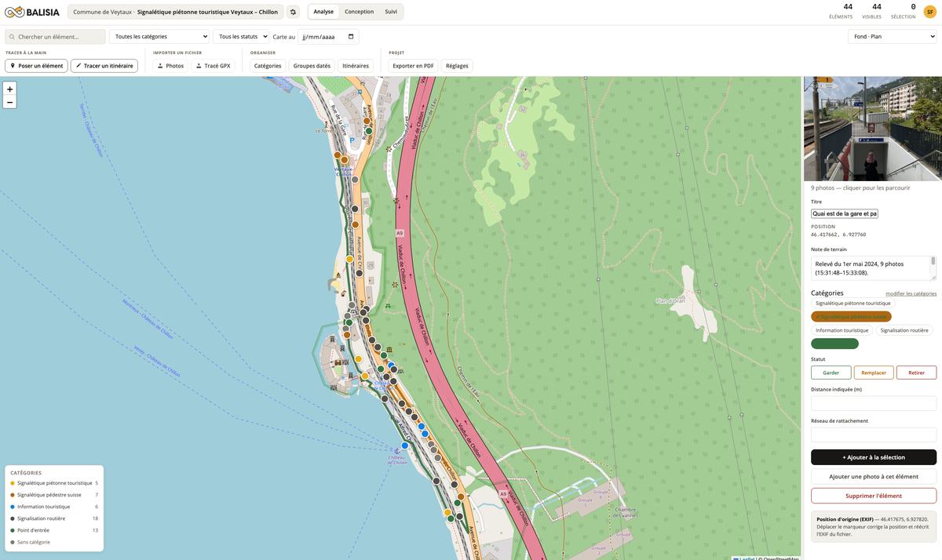Viewport: 942px width, 560px height.
Task: Click Information touristique legend entry
Action: tap(53, 507)
